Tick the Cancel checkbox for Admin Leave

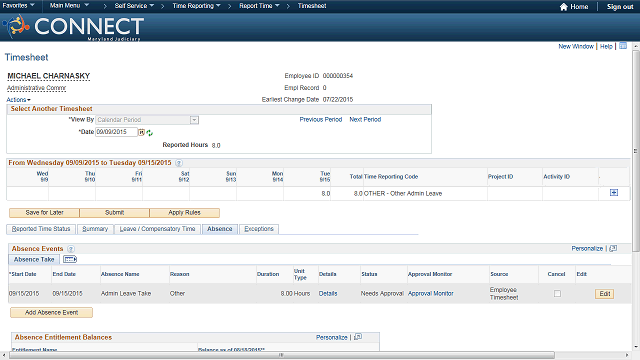point(557,294)
